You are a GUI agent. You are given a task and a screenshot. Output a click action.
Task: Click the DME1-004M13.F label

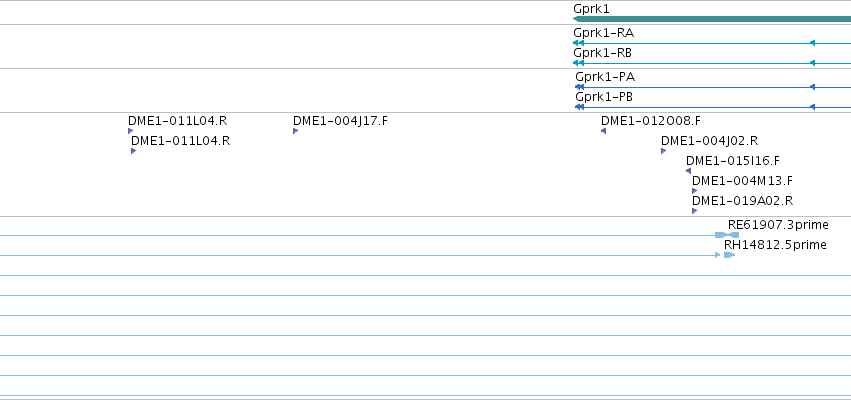(x=742, y=181)
